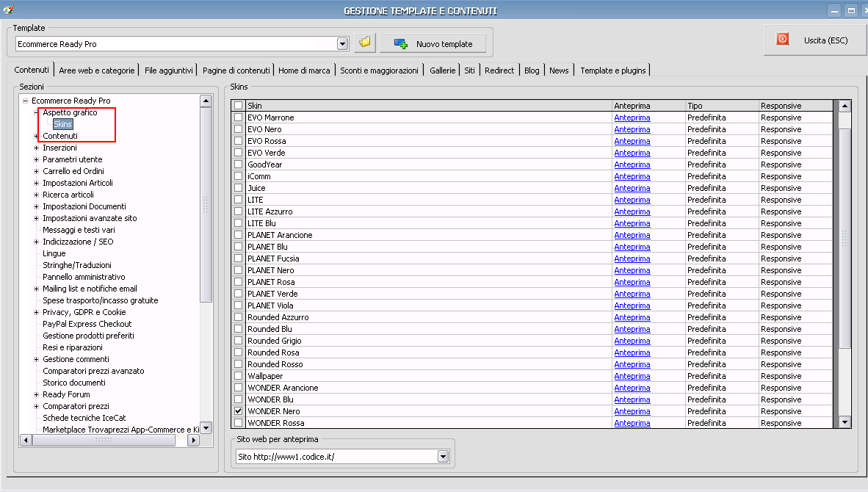Expand the Ready Forum node

(36, 394)
